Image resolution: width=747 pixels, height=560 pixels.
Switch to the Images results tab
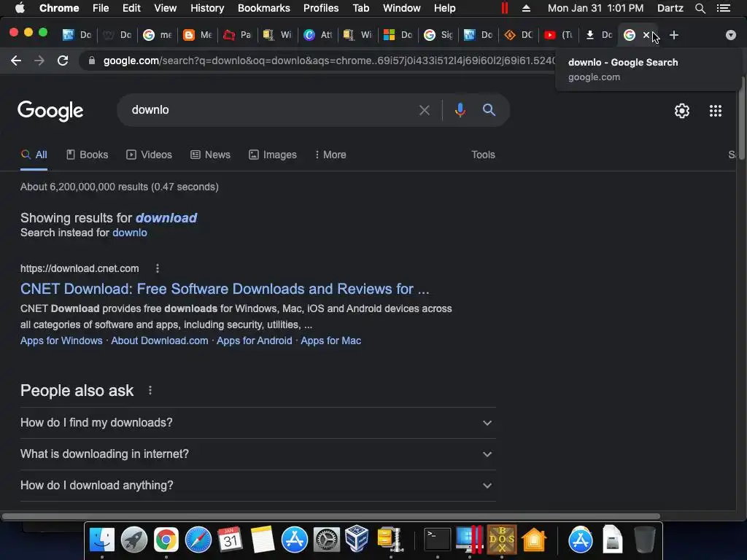click(273, 155)
